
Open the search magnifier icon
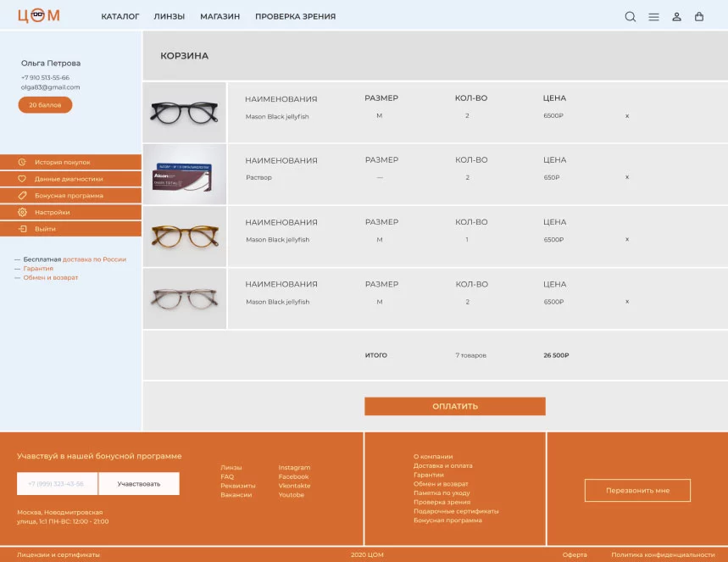[630, 17]
